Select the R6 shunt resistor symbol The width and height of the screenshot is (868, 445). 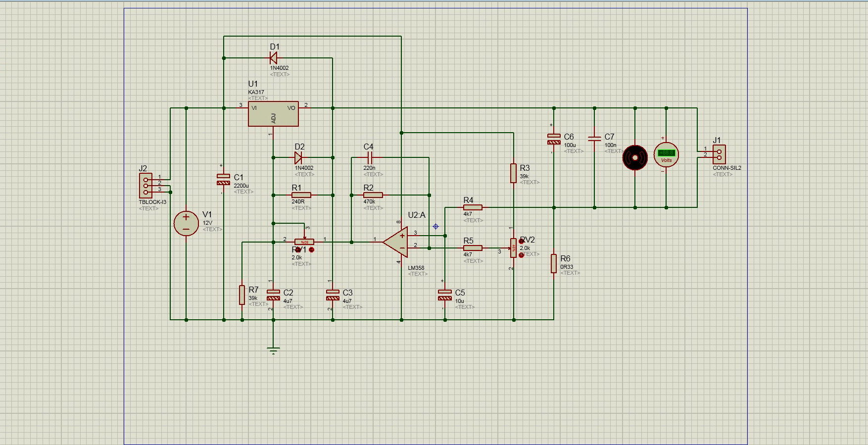(554, 263)
